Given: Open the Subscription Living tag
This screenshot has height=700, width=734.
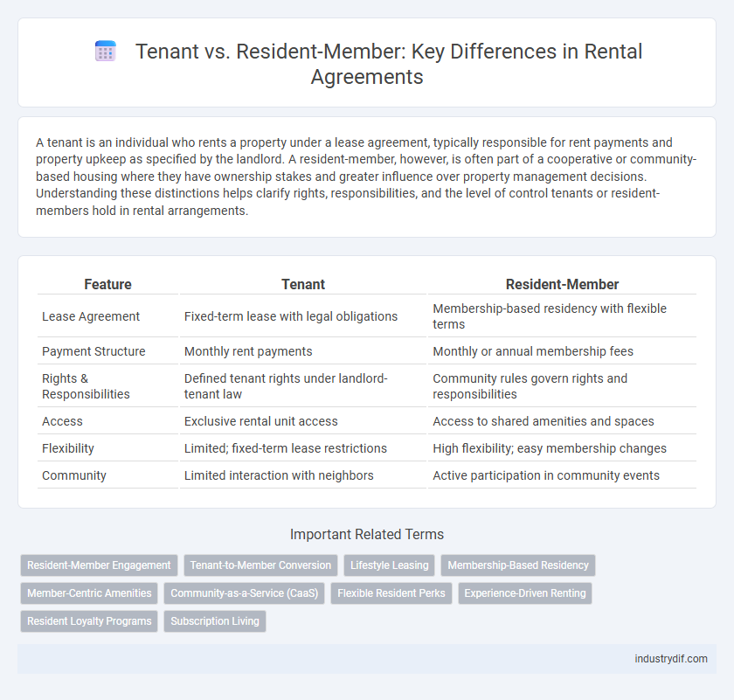Looking at the screenshot, I should coord(215,620).
